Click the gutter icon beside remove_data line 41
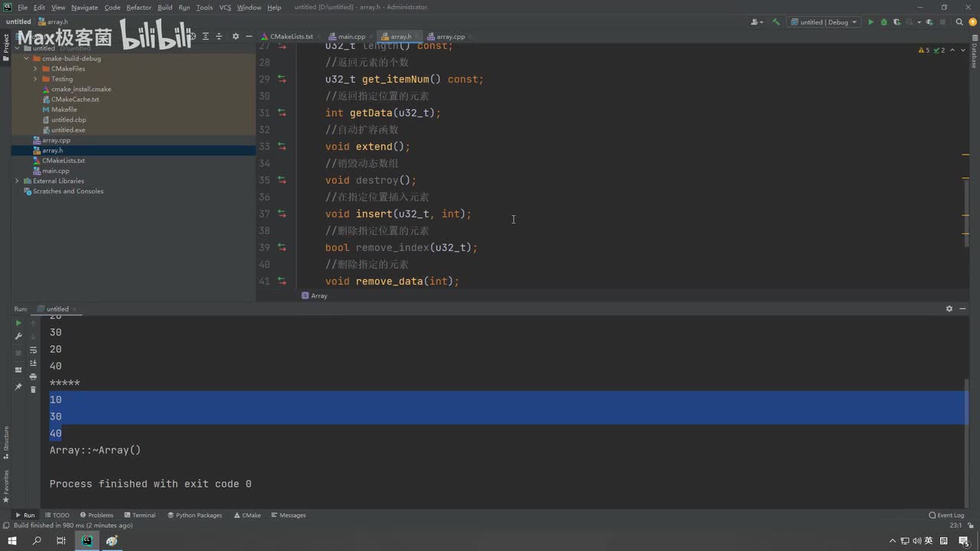The width and height of the screenshot is (980, 551). [282, 281]
